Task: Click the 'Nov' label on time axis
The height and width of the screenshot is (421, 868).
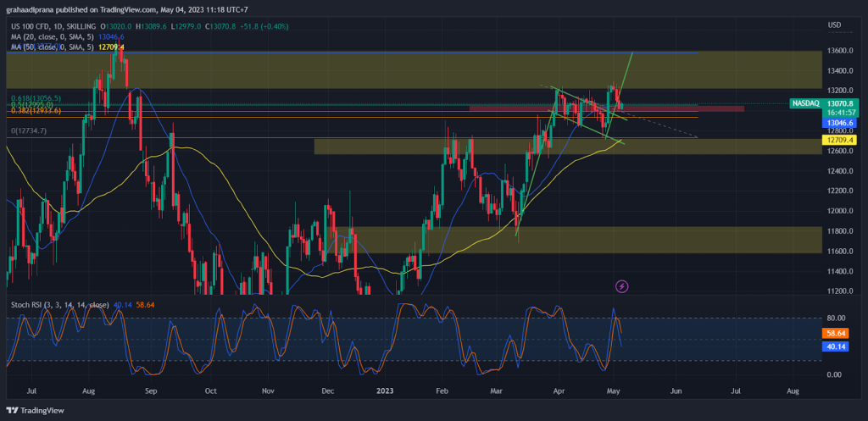Action: (x=268, y=391)
